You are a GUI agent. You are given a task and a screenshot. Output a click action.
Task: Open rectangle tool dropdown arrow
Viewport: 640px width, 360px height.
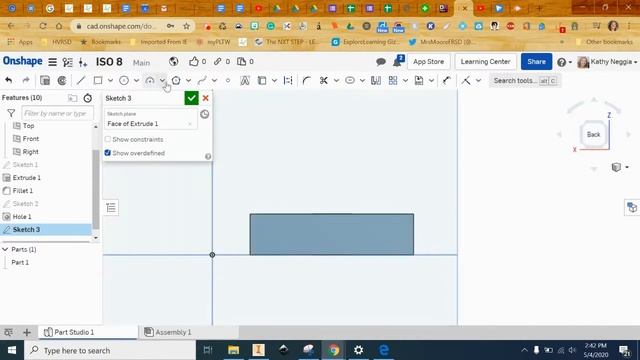click(110, 80)
